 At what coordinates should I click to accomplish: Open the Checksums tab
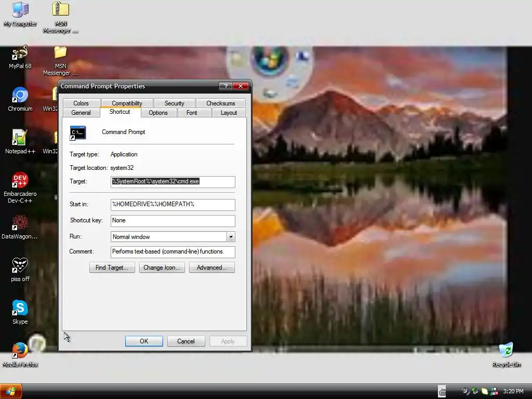click(x=220, y=103)
